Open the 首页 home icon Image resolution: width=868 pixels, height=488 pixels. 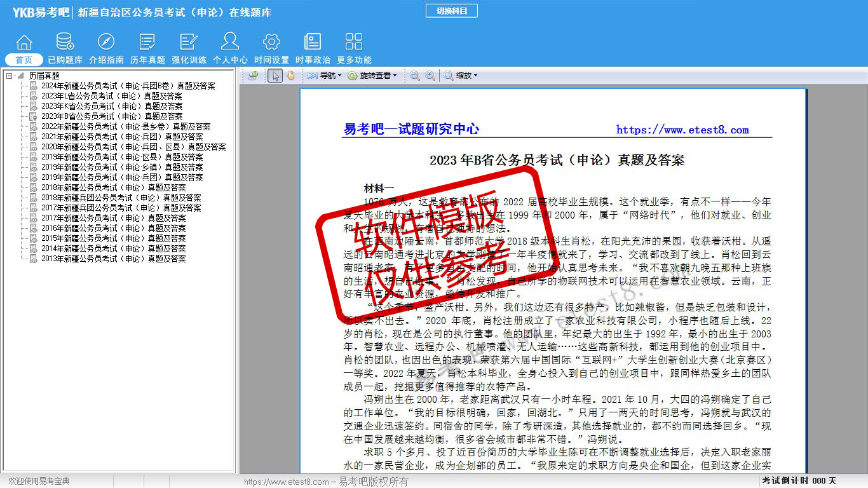tap(24, 49)
